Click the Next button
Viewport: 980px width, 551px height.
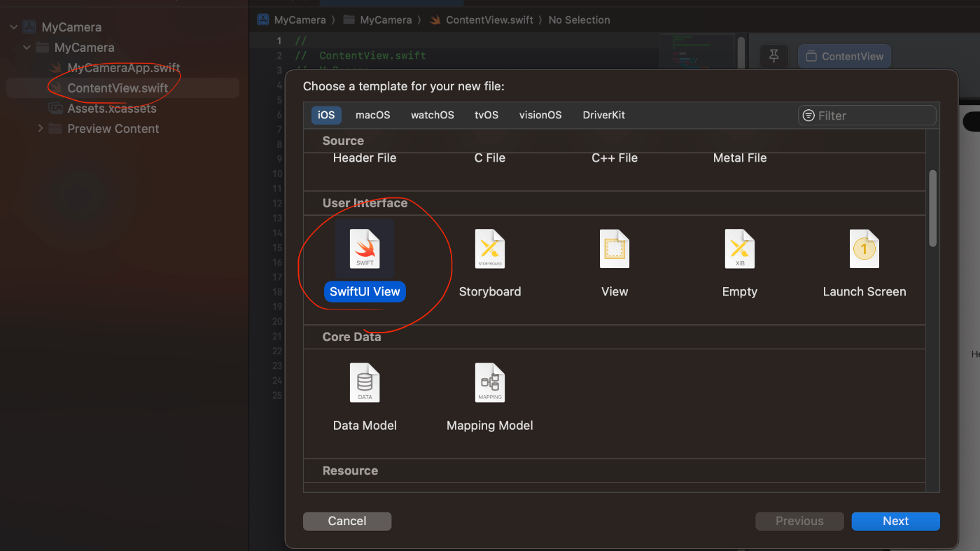coord(895,521)
